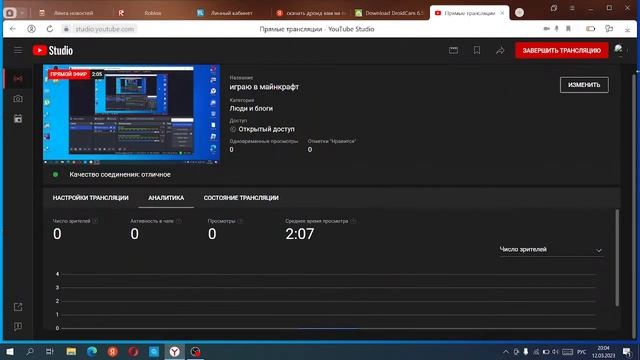Click the live stream preview thumbnail
Viewport: 640px width, 360px height.
click(x=131, y=114)
